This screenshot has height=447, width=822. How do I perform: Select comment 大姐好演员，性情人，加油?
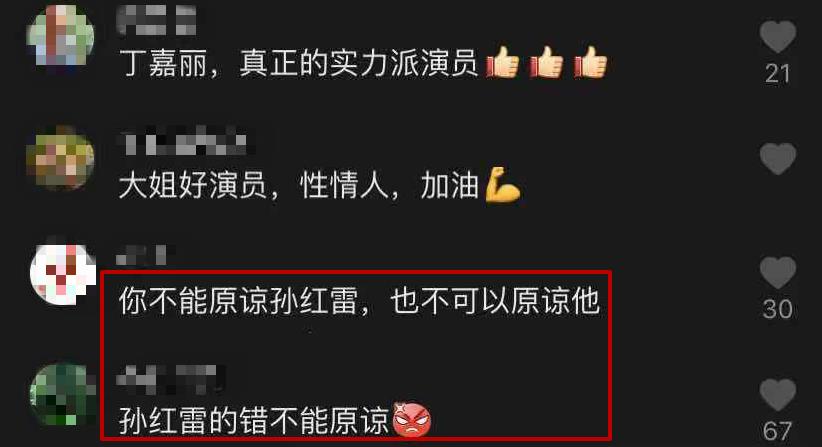point(320,184)
